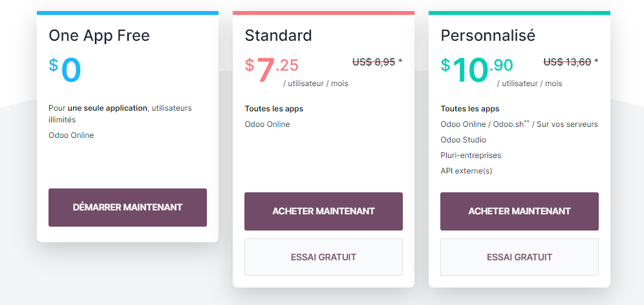This screenshot has height=305, width=644.
Task: Click the $0 price on One App Free
Action: (x=65, y=71)
